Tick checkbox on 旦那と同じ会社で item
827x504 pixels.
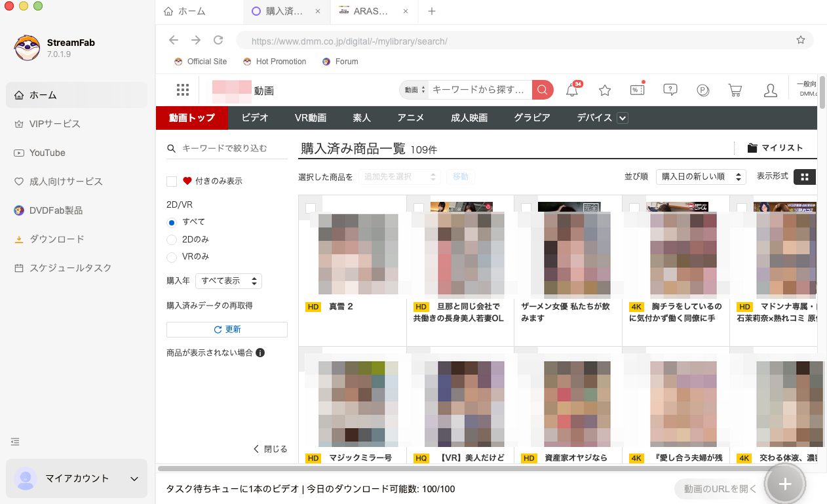(418, 208)
